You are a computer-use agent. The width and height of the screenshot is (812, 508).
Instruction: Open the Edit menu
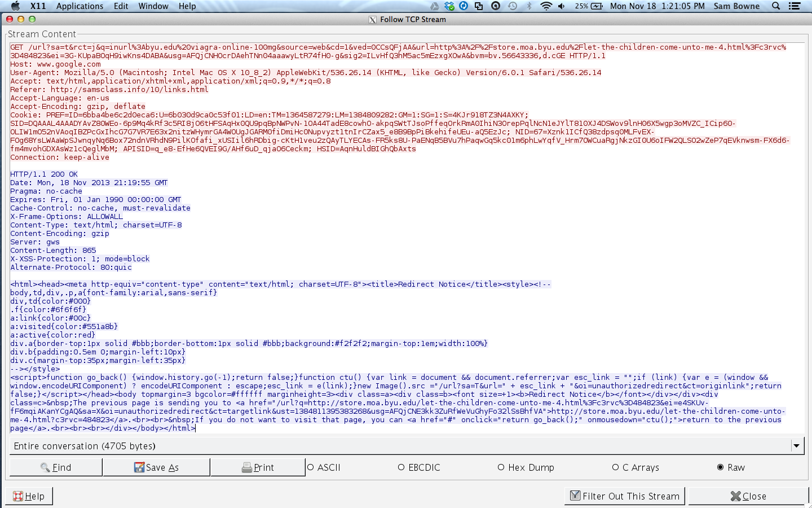click(x=121, y=6)
